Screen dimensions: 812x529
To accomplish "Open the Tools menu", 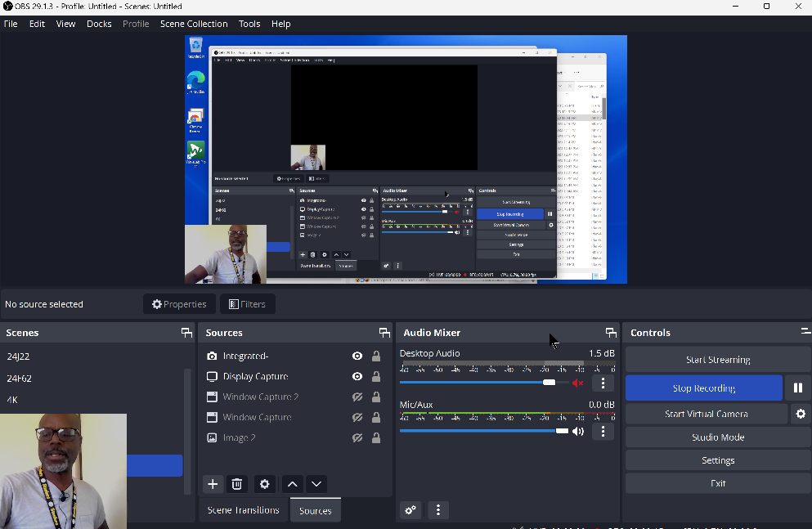I will pyautogui.click(x=249, y=24).
